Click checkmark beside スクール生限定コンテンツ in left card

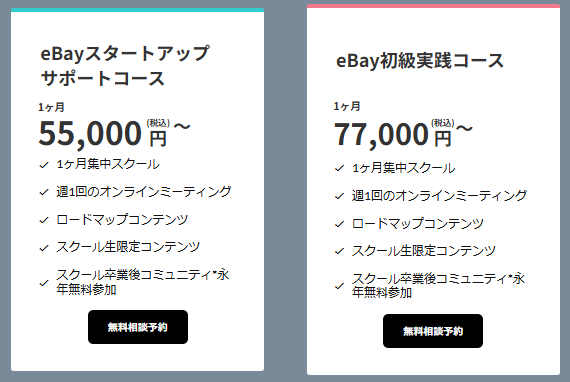(x=44, y=248)
